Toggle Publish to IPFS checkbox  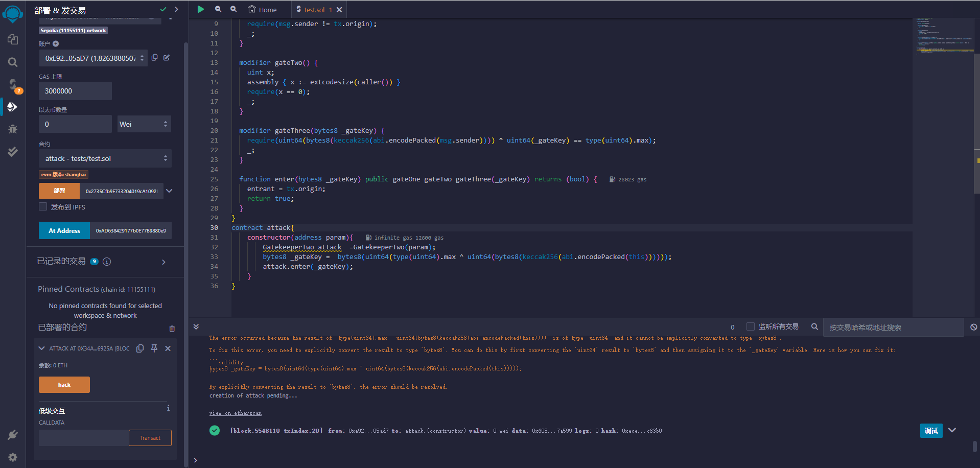[43, 206]
